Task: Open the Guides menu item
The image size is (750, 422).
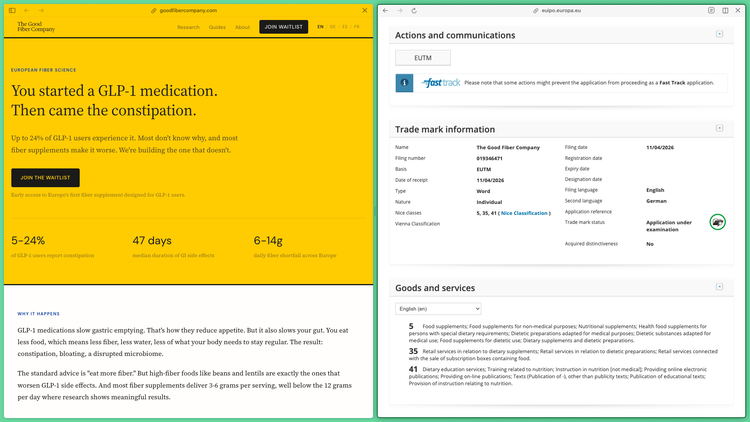Action: (x=217, y=27)
